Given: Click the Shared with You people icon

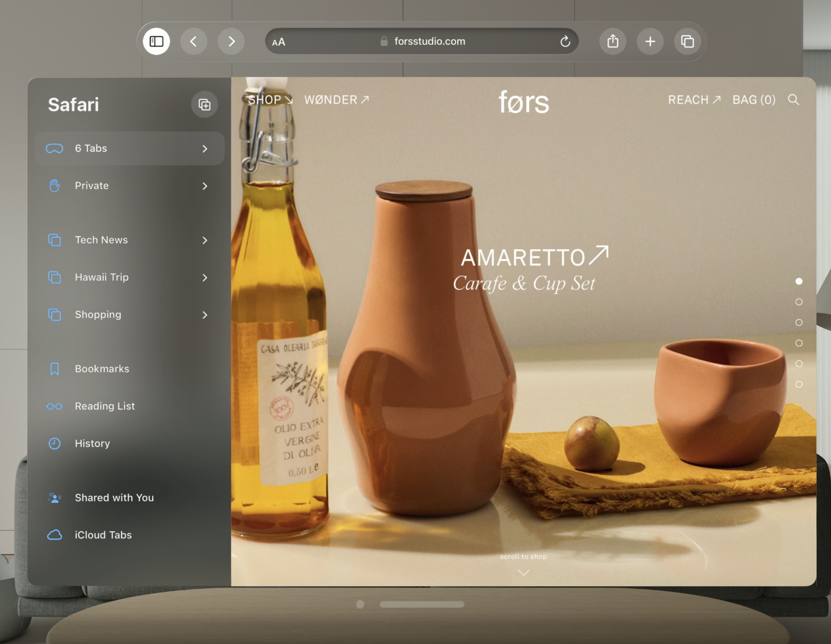Looking at the screenshot, I should 54,498.
